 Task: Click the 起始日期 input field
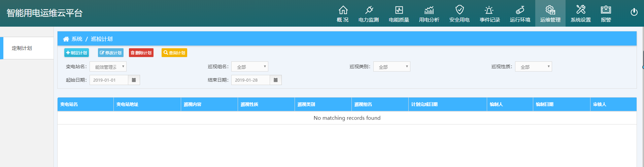[x=109, y=80]
